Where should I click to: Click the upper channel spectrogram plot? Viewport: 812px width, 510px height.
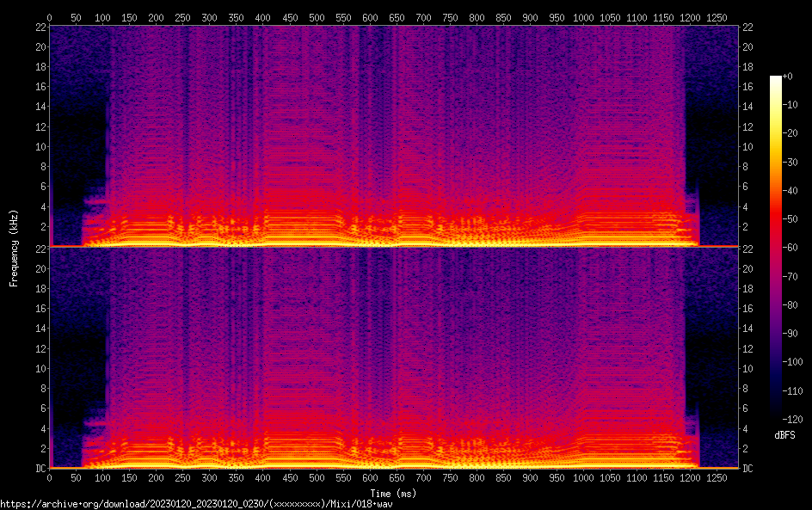(x=393, y=136)
